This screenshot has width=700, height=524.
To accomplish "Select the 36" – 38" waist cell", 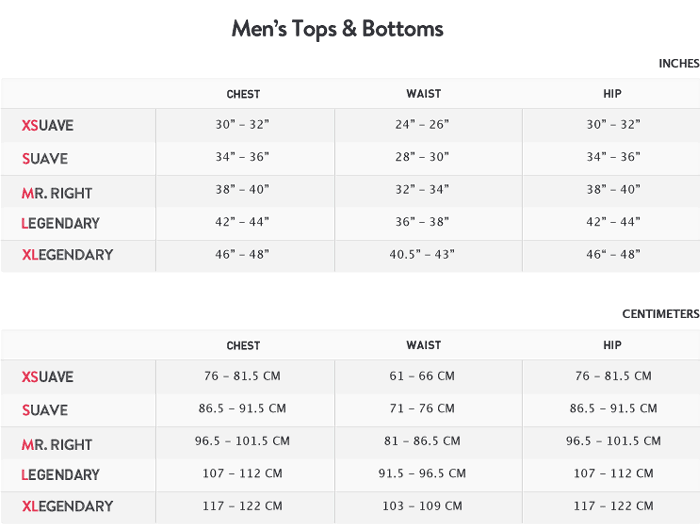I will [422, 222].
